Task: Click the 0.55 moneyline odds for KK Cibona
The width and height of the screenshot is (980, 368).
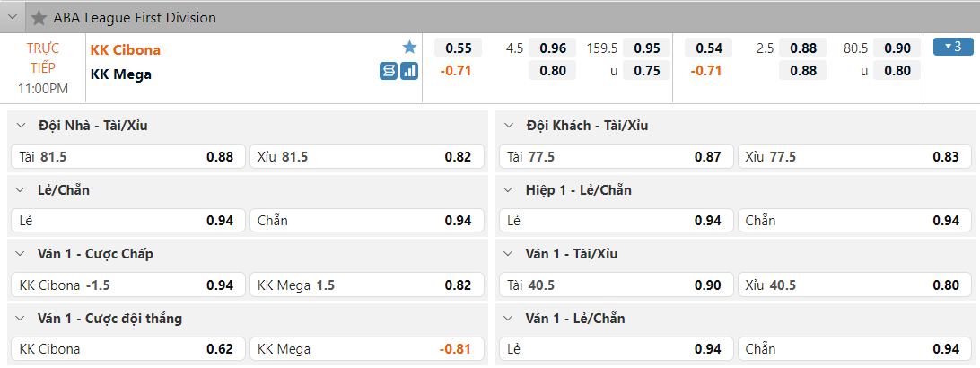Action: click(x=458, y=48)
